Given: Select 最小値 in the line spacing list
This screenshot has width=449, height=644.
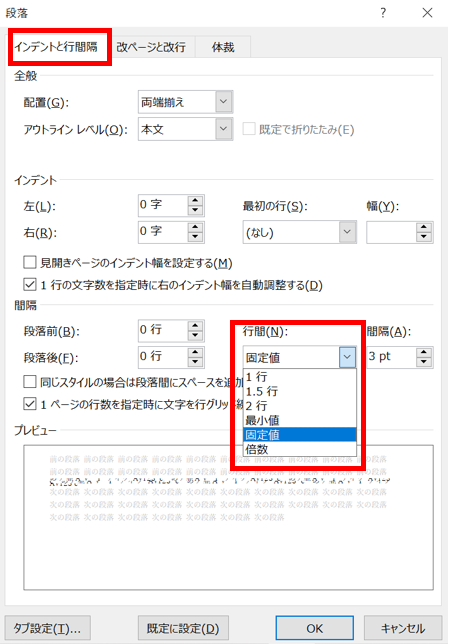Looking at the screenshot, I should click(299, 420).
